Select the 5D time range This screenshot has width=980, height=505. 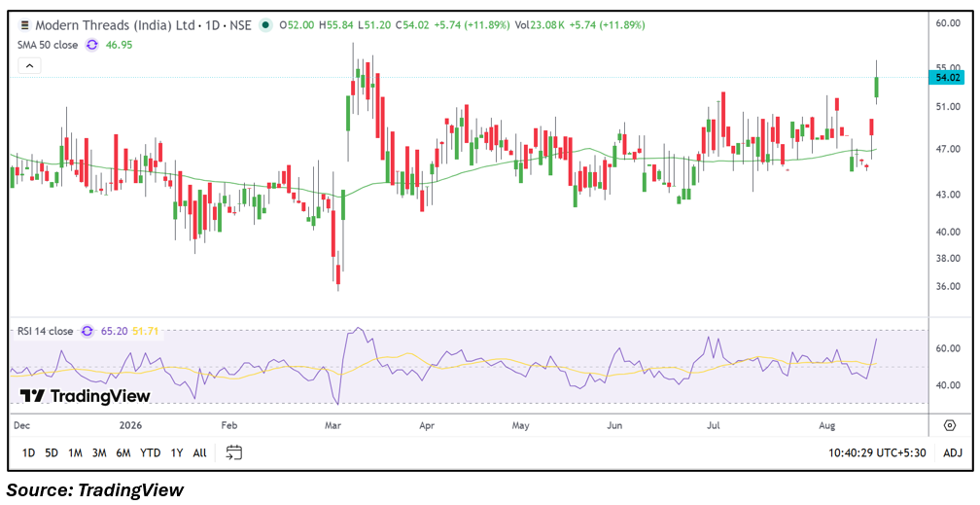coord(52,453)
